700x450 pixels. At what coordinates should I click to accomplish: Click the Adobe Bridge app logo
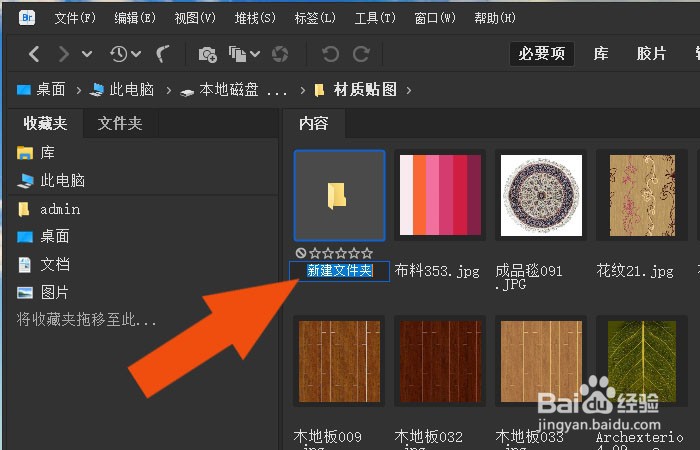click(x=27, y=17)
